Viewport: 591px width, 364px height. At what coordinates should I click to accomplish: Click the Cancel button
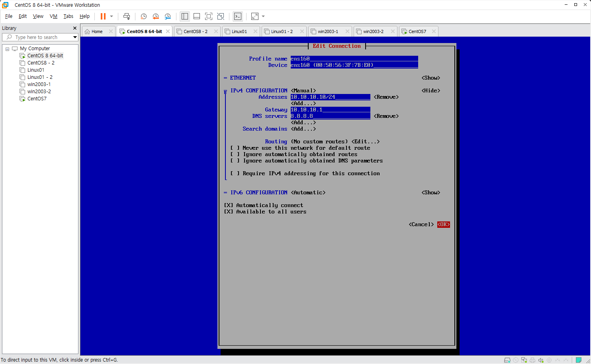pos(421,225)
